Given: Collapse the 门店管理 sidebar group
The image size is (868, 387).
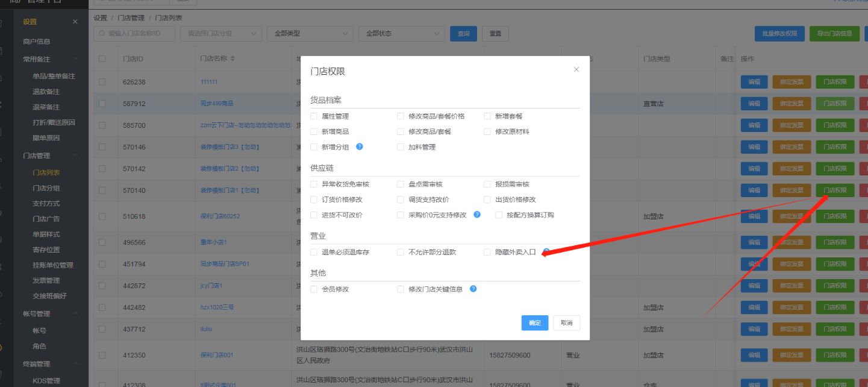Looking at the screenshot, I should (x=76, y=156).
